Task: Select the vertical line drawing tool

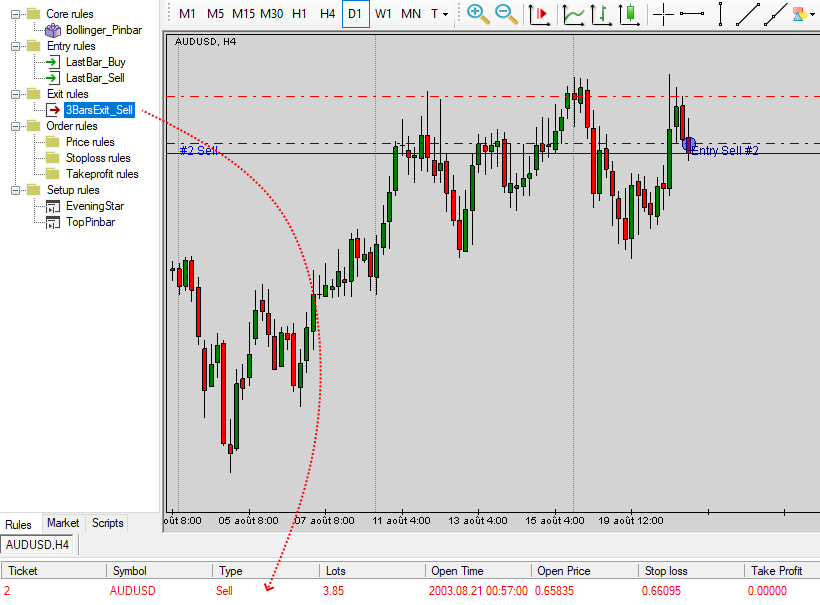Action: click(720, 14)
